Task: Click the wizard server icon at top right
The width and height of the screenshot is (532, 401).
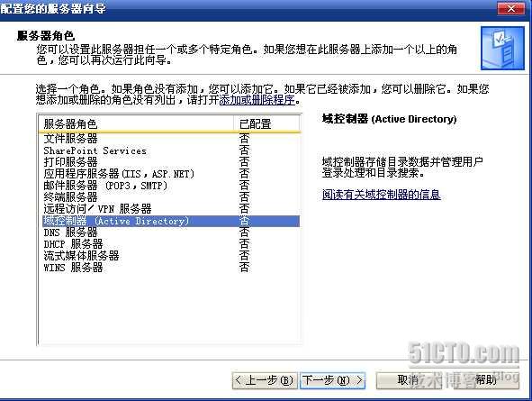Action: pyautogui.click(x=502, y=49)
